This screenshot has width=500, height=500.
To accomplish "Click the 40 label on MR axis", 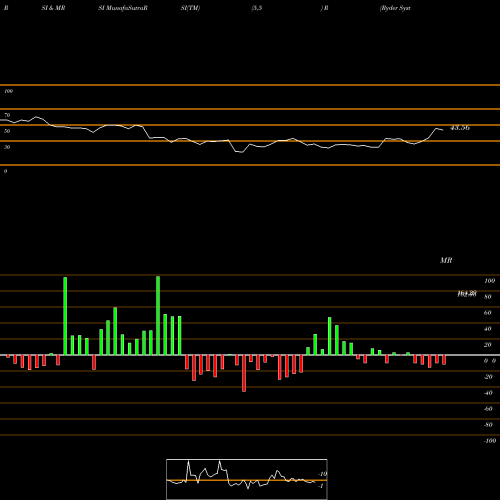I will 488,329.
